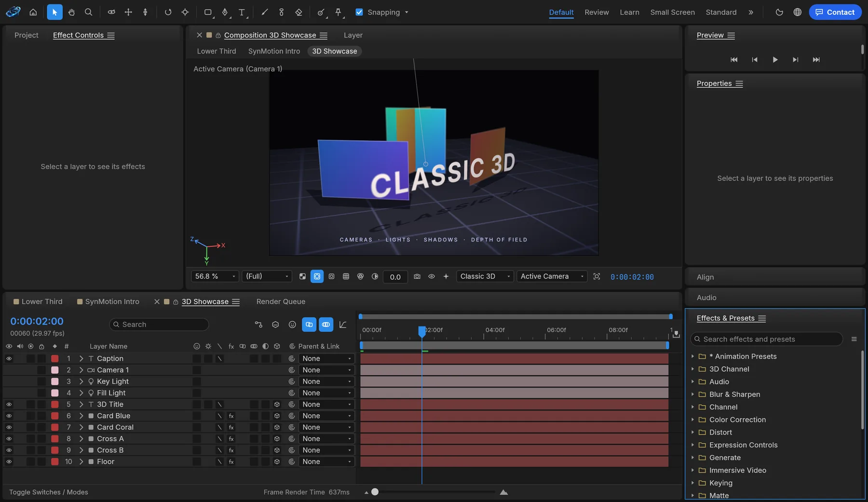Select the Zoom tool in toolbar
868x502 pixels.
(88, 12)
